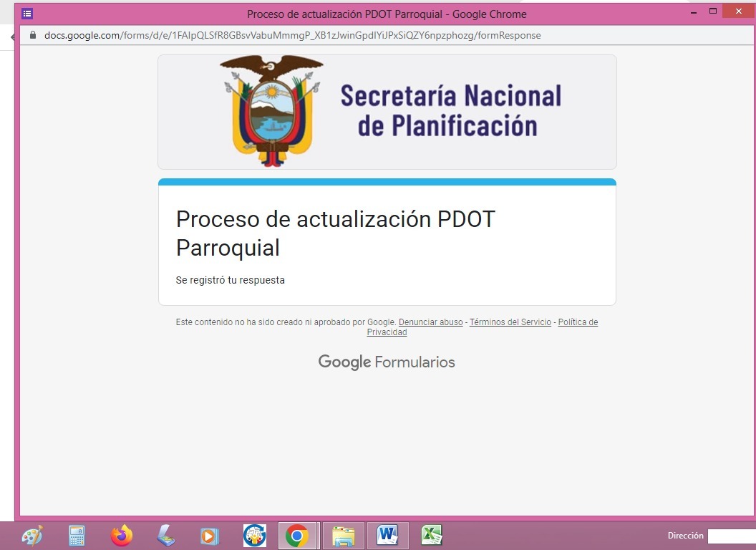Open the 'Política de Privacidad' link

click(x=577, y=323)
